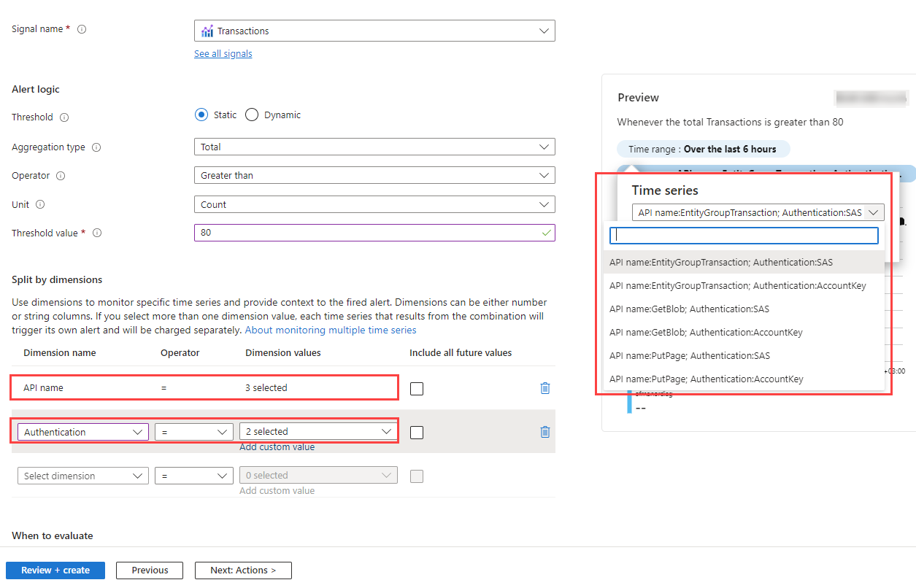Delete the Authentication dimension row

tap(544, 432)
